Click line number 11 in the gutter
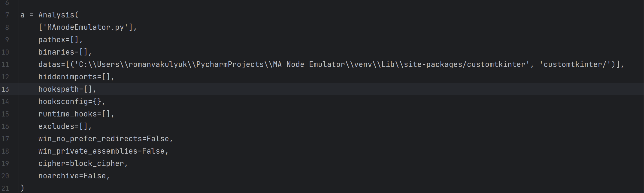 point(5,64)
